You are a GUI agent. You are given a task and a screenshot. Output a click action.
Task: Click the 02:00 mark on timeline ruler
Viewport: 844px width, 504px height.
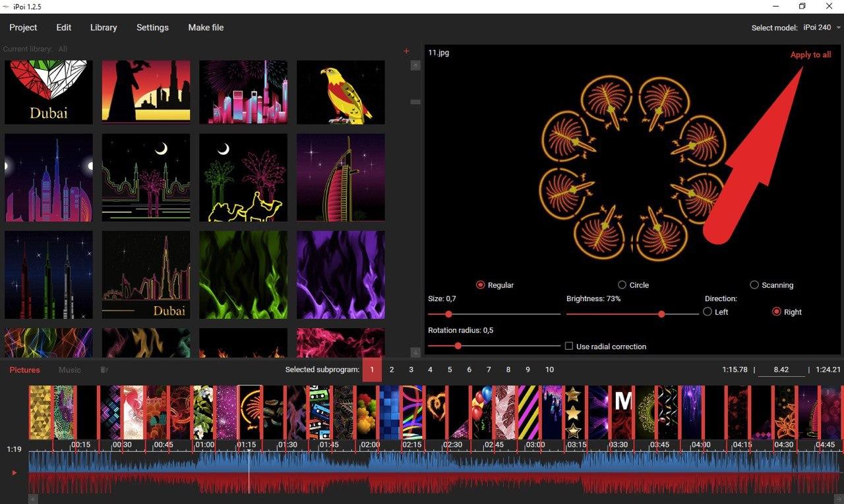[370, 445]
